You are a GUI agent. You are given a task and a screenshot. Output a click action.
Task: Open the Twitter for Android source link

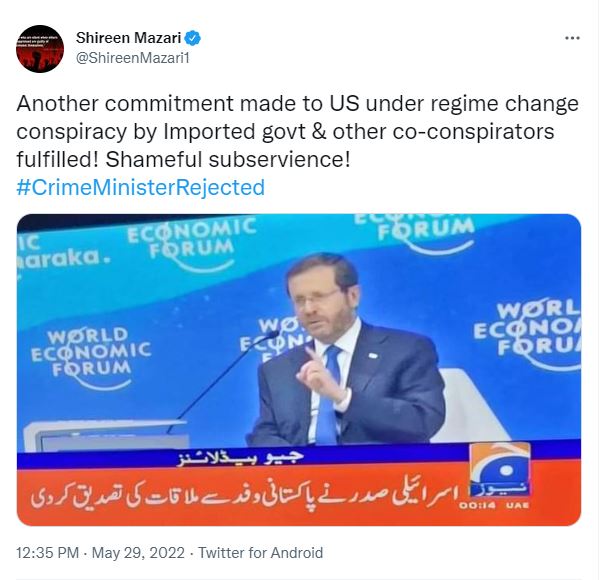pyautogui.click(x=260, y=553)
